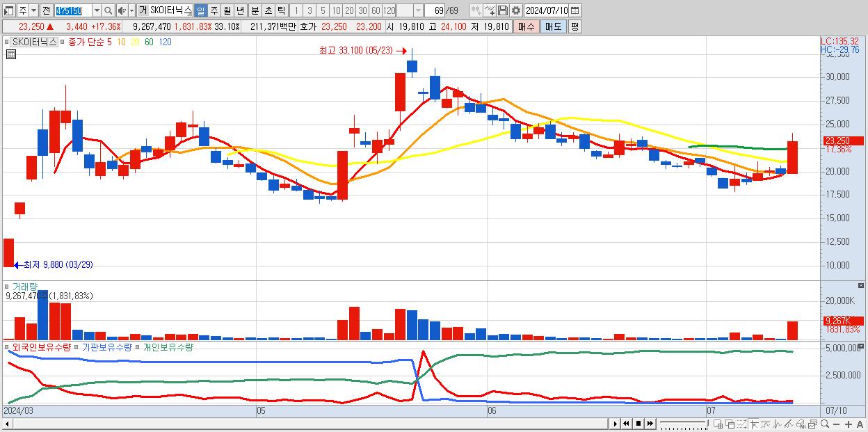Fast-forward the chart replay
This screenshot has width=868, height=432.
point(650,424)
